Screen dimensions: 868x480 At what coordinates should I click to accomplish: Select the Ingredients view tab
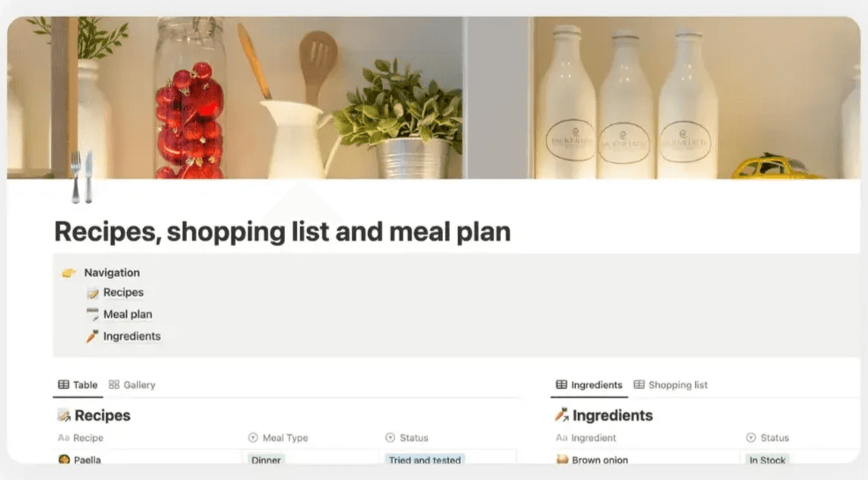pyautogui.click(x=589, y=385)
